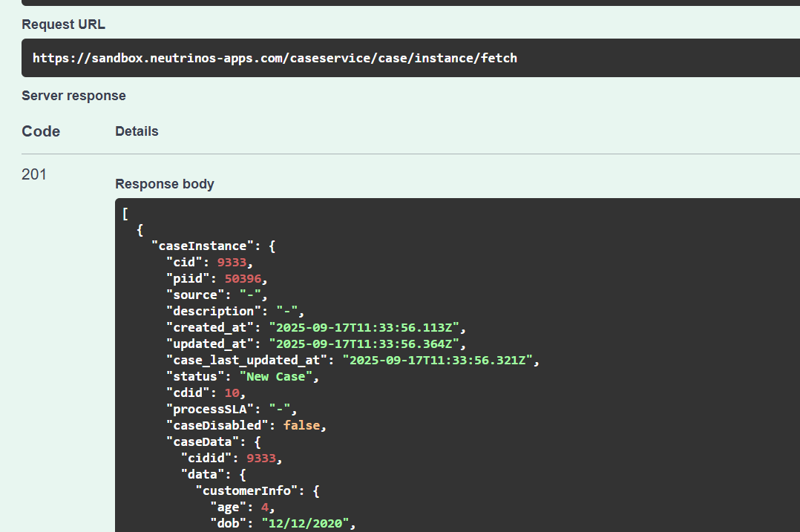
Task: Click the Server response heading
Action: [x=73, y=96]
